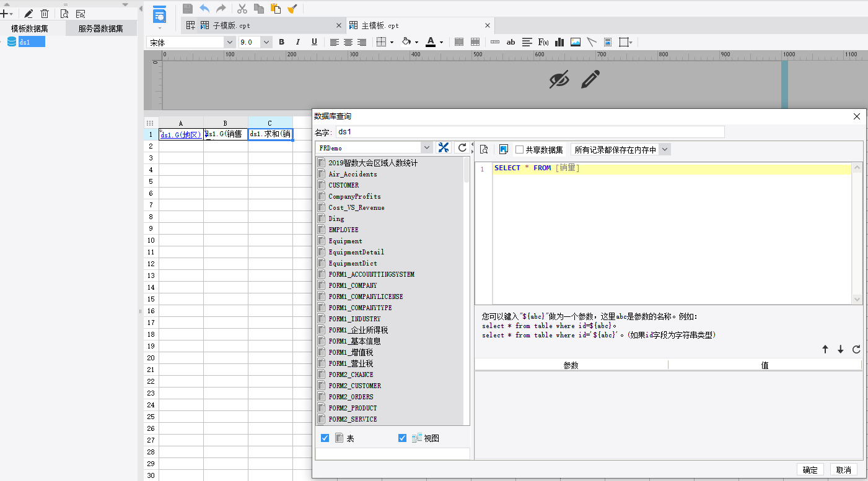Switch to the 服务器数据集 tab

[100, 28]
